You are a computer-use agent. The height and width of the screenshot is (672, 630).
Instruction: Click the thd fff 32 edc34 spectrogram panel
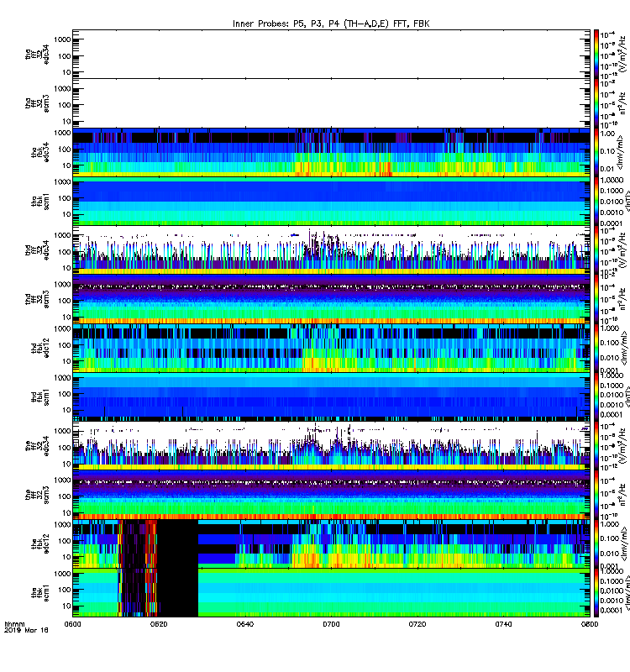pyautogui.click(x=331, y=249)
